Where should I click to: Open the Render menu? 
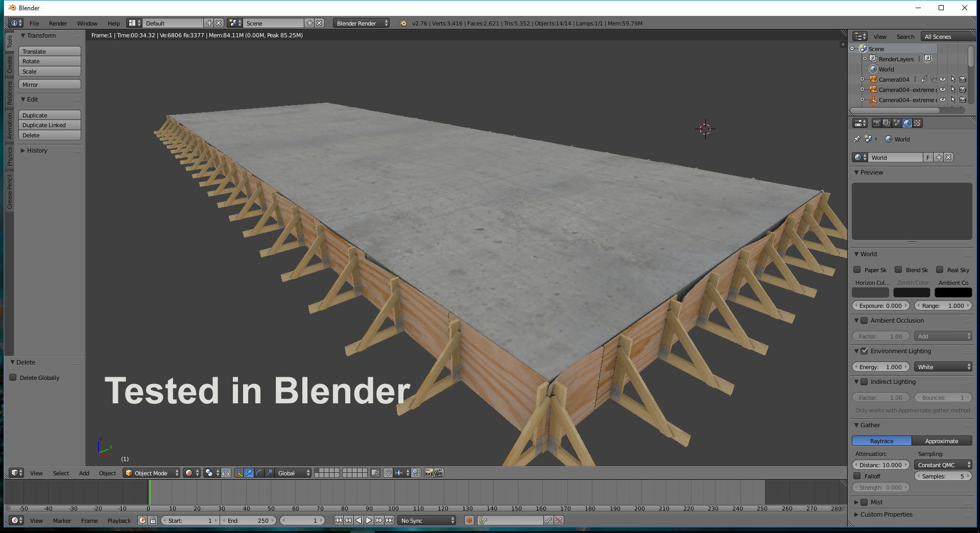58,23
